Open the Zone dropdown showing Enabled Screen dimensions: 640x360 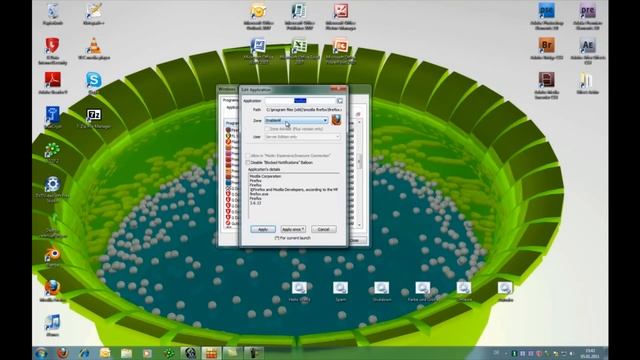[x=296, y=120]
